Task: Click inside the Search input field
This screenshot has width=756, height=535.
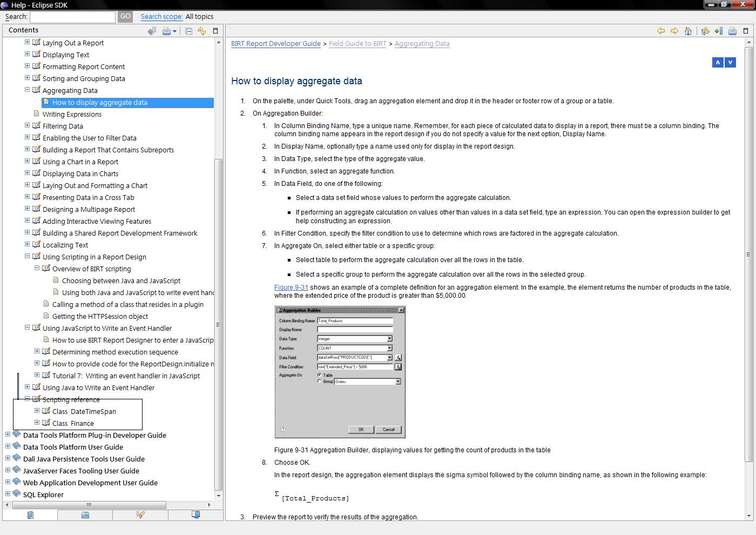Action: click(72, 17)
